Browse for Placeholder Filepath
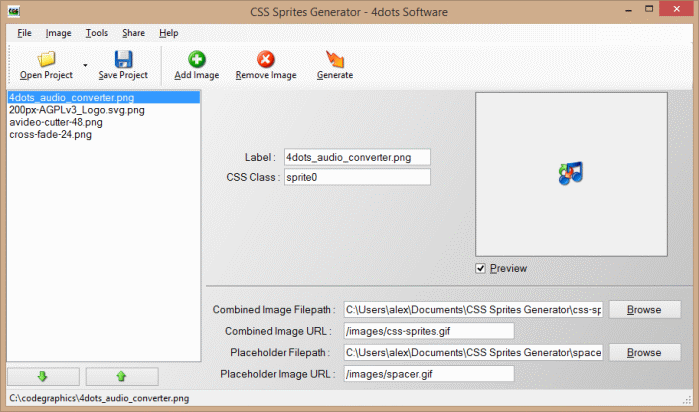This screenshot has height=412, width=699. [643, 352]
